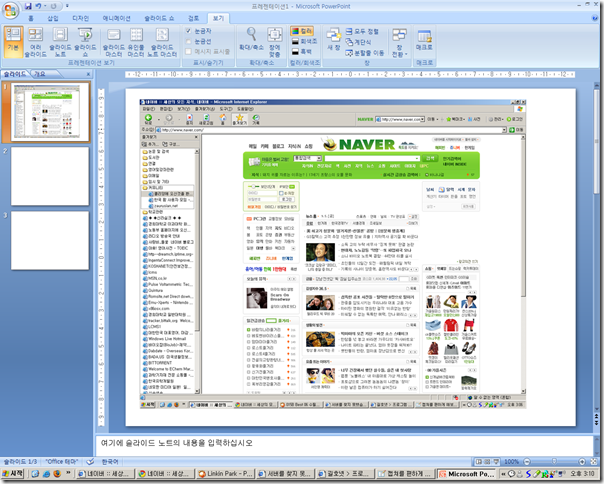This screenshot has height=484, width=604.
Task: Toggle the 메시지 표시줄 checkbox
Action: [x=188, y=51]
